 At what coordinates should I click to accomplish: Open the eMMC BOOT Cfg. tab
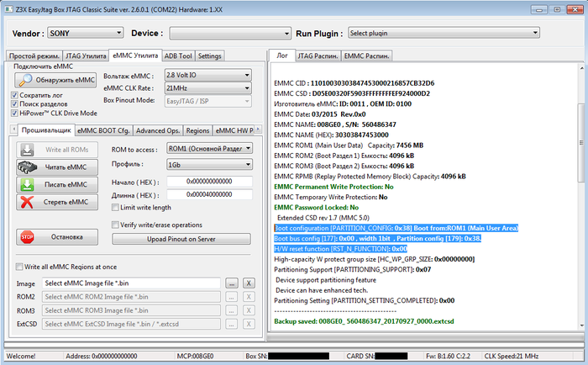[102, 130]
